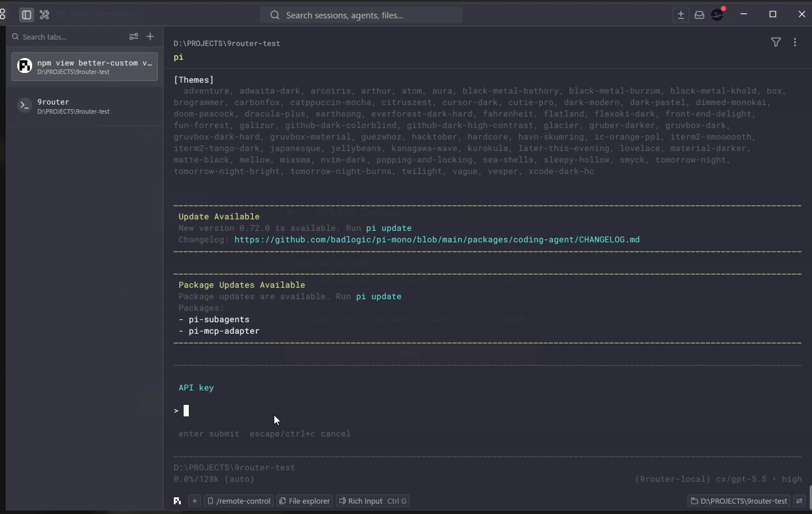Viewport: 812px width, 514px height.
Task: Toggle Rich Input Ctrl G button
Action: (x=373, y=501)
